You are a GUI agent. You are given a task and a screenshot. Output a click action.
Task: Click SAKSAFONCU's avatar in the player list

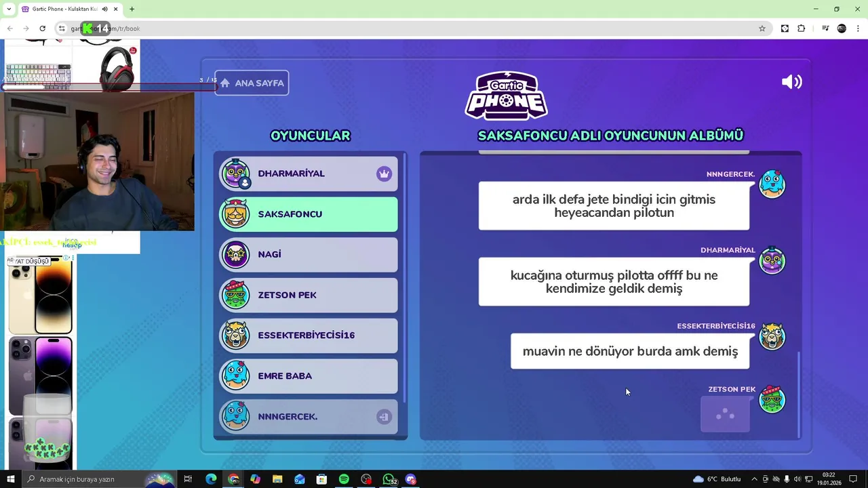pos(236,213)
